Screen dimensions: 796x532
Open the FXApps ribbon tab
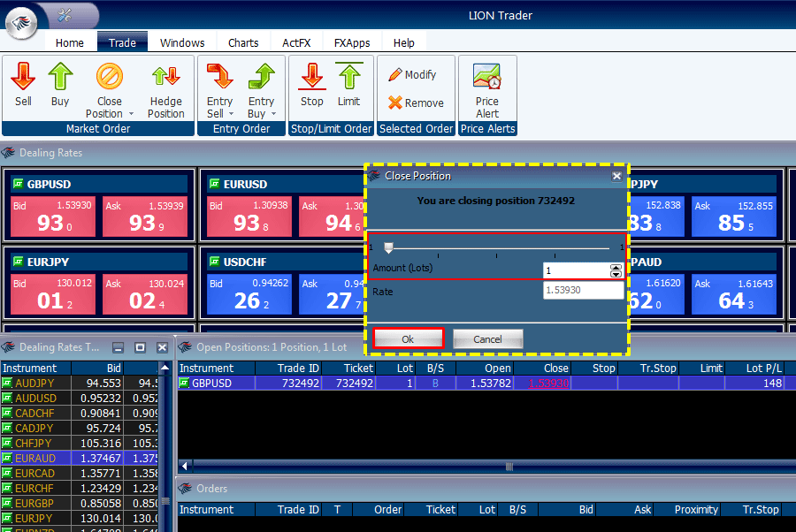(x=352, y=42)
